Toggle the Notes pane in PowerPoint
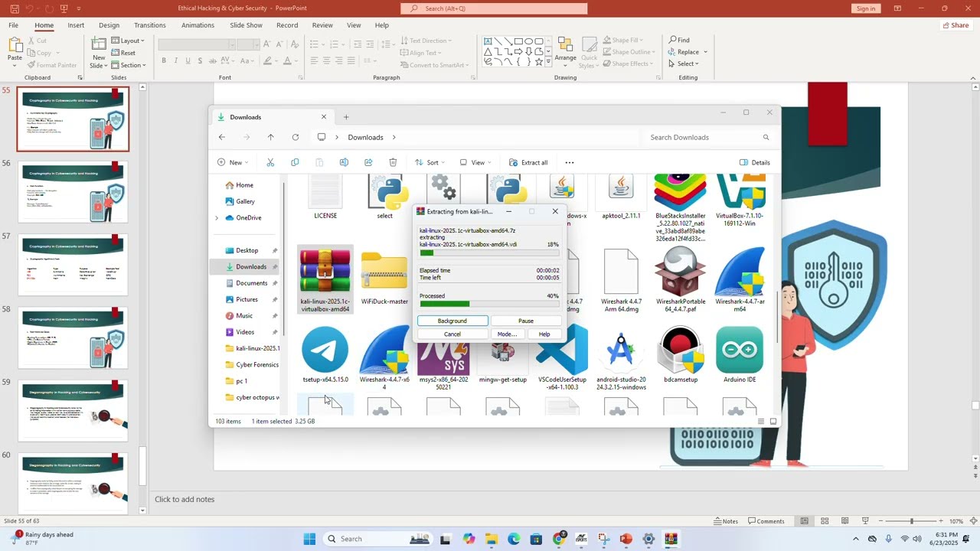This screenshot has width=980, height=551. [725, 521]
